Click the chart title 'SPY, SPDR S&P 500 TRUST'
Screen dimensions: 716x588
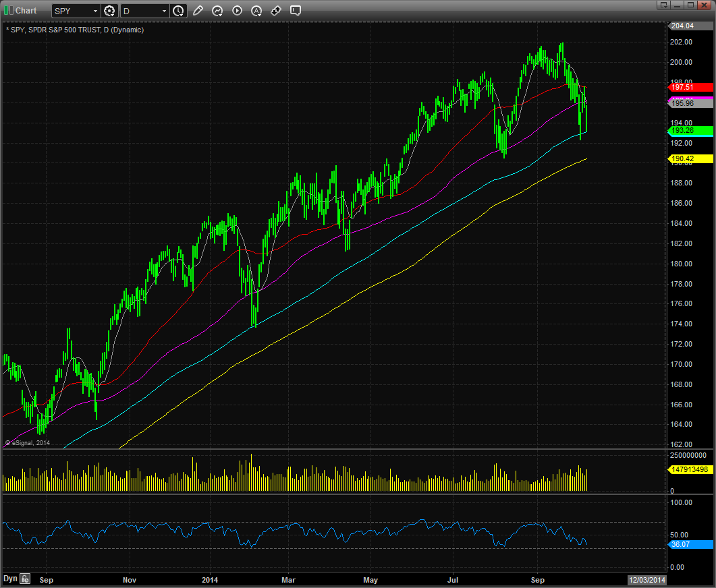point(56,30)
